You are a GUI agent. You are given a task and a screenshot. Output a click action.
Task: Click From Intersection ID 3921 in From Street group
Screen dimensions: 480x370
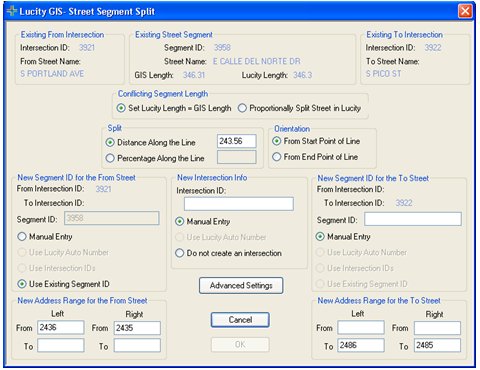click(x=103, y=189)
